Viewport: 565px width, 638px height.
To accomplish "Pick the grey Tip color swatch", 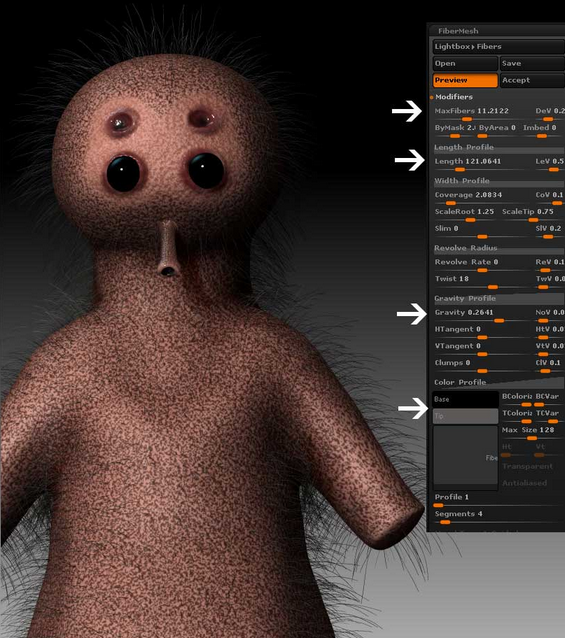I will coord(466,416).
